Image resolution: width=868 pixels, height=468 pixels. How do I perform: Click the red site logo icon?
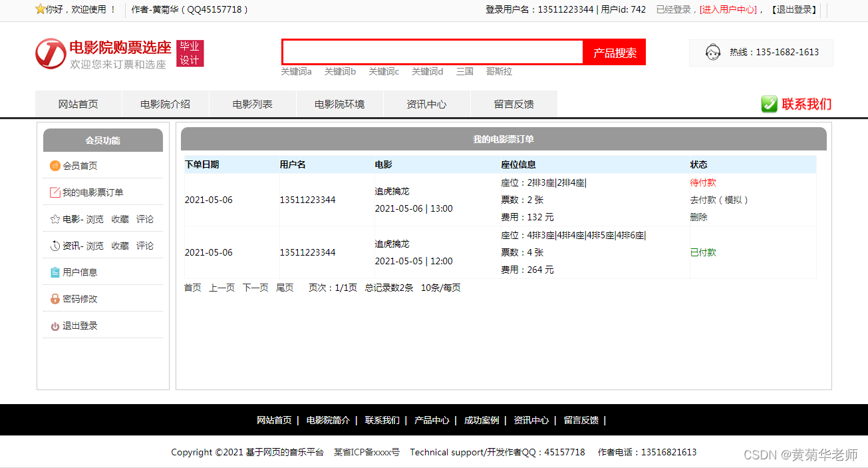(x=51, y=53)
